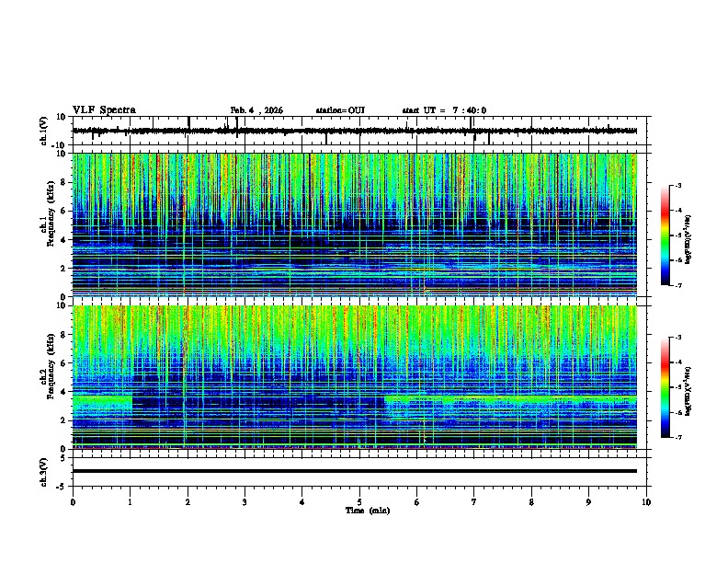Click time axis tick label "6"
Viewport: 728px width, 563px height.
click(417, 502)
